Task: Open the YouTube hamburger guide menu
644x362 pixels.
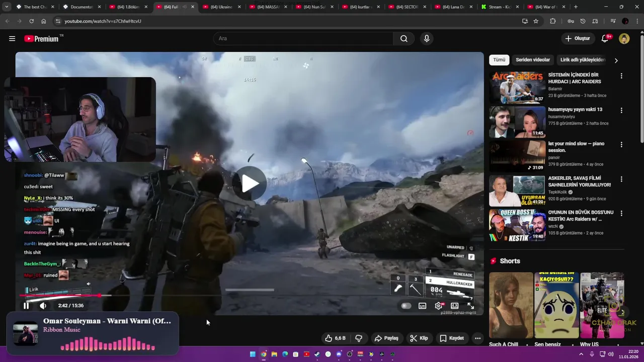Action: point(12,39)
